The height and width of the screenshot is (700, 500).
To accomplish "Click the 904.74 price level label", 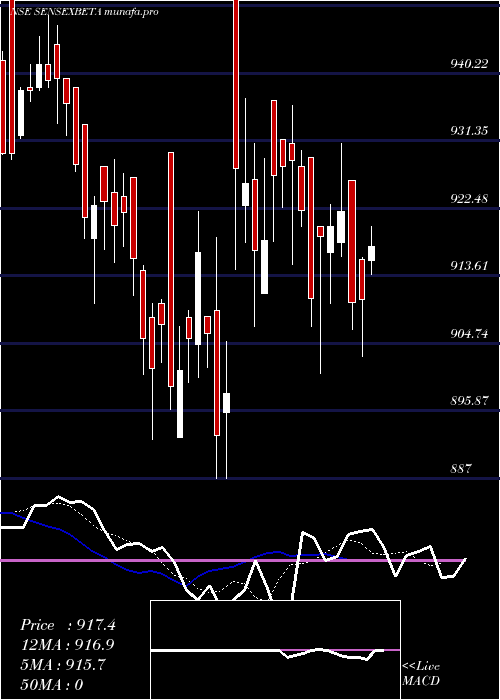I will (469, 333).
